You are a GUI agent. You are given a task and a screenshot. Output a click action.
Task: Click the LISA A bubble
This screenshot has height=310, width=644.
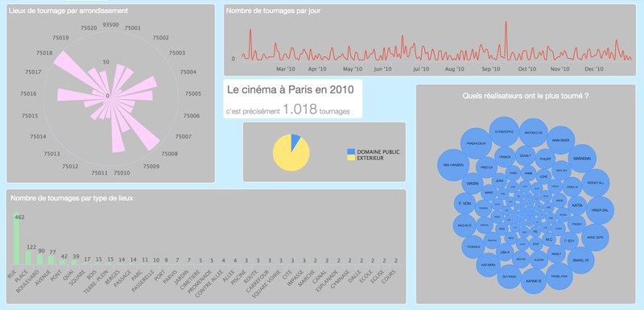point(505,252)
